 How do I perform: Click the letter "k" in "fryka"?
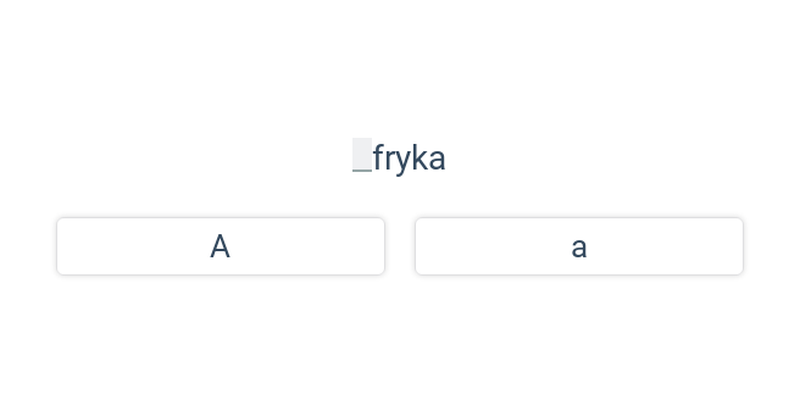click(x=419, y=157)
